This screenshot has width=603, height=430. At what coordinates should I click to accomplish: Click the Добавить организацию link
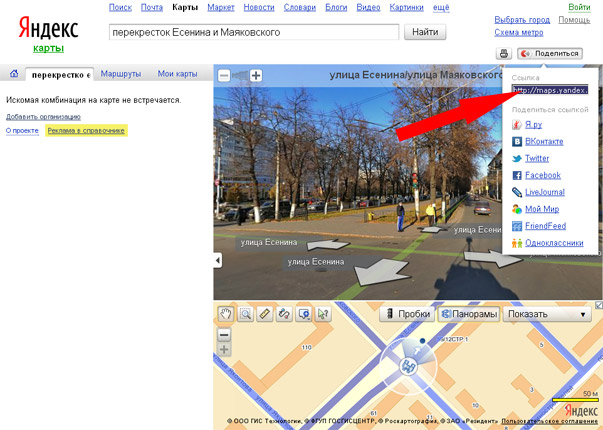(x=43, y=117)
